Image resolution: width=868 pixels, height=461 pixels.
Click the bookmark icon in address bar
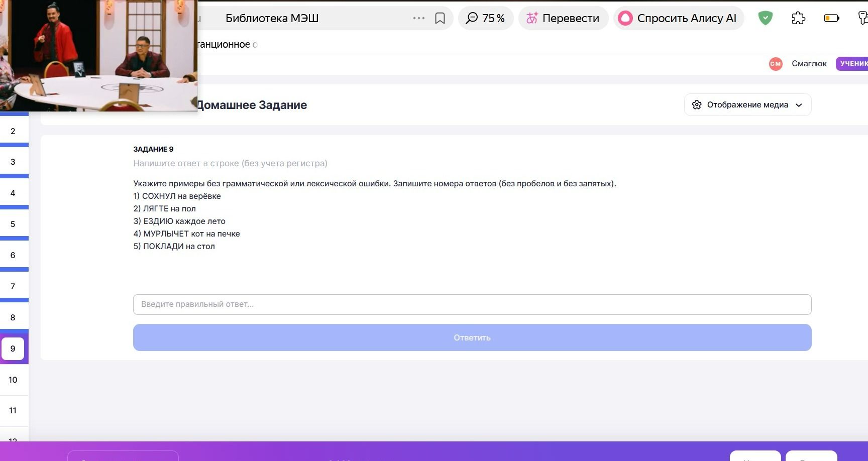440,19
